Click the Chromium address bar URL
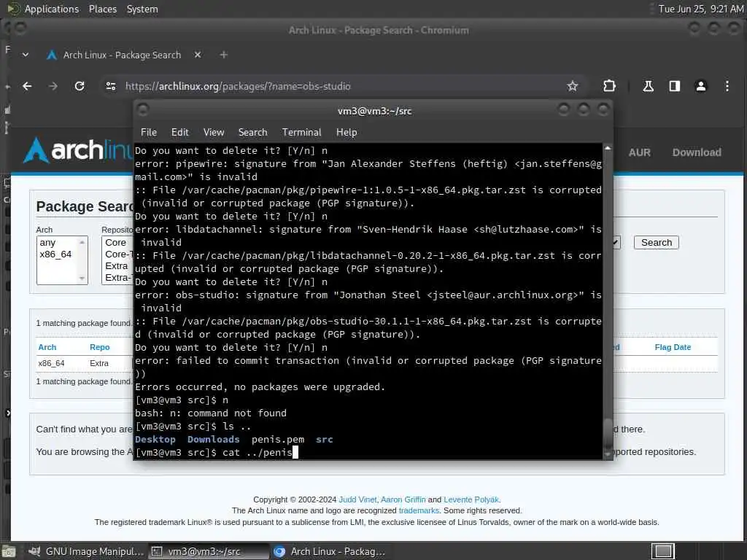Screen dimensions: 747x560 click(238, 86)
